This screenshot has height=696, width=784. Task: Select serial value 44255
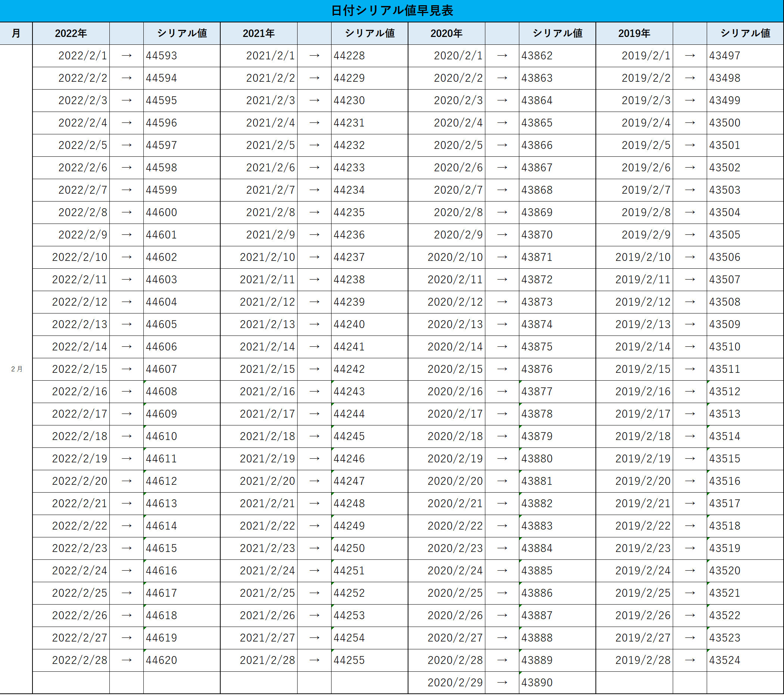click(x=370, y=660)
